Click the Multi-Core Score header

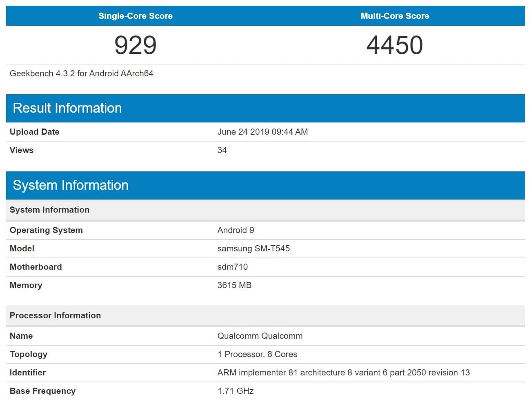click(395, 16)
